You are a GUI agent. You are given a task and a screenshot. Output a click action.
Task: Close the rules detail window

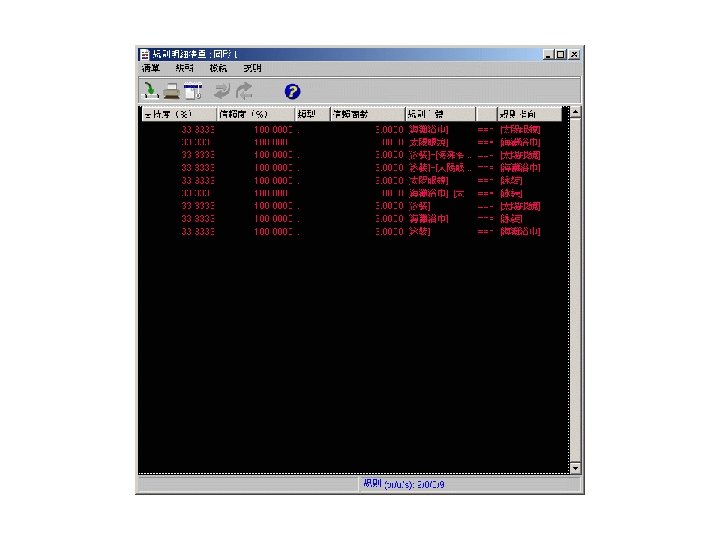[574, 55]
